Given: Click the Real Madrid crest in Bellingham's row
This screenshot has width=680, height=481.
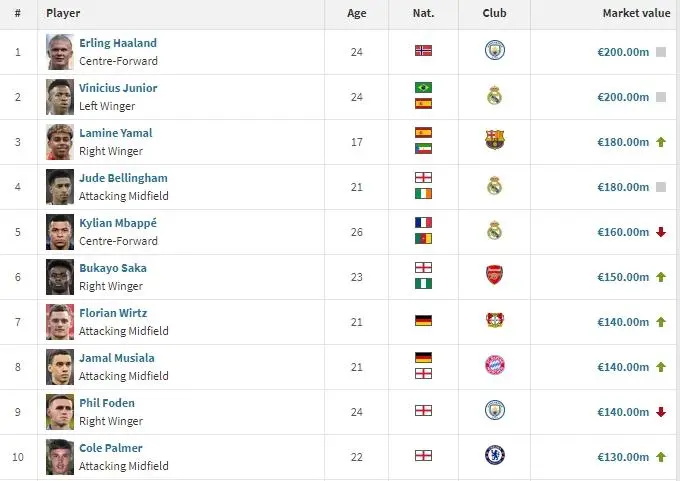Looking at the screenshot, I should point(494,186).
